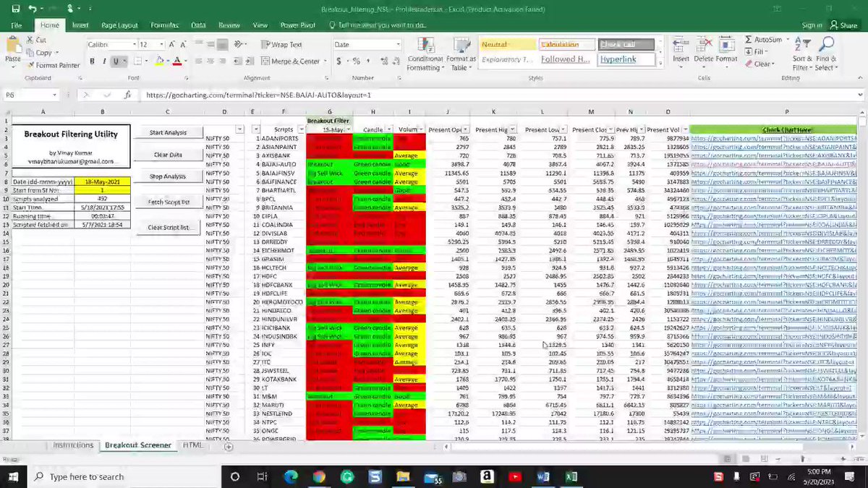Image resolution: width=868 pixels, height=488 pixels.
Task: Open the font color dropdown arrow
Action: point(185,61)
